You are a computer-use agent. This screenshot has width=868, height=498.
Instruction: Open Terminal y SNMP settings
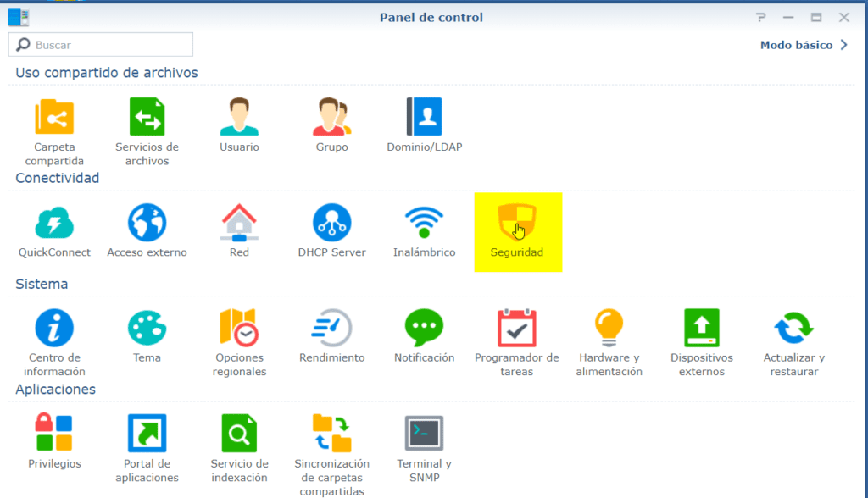click(425, 434)
